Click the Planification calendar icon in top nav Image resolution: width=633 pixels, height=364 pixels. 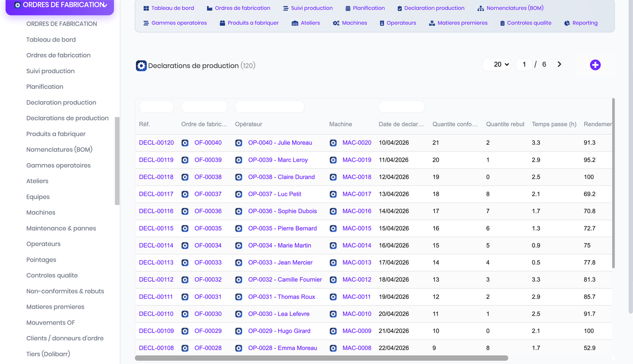coord(348,8)
